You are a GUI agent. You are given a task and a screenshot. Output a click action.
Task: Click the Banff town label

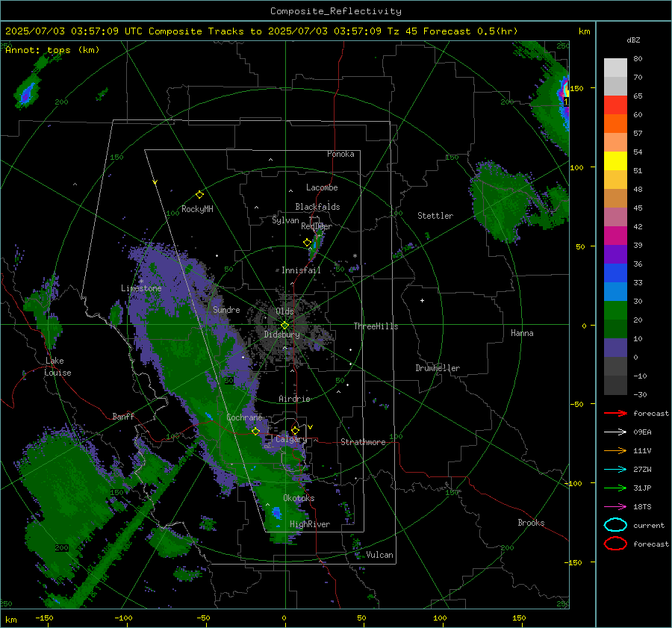pos(123,416)
